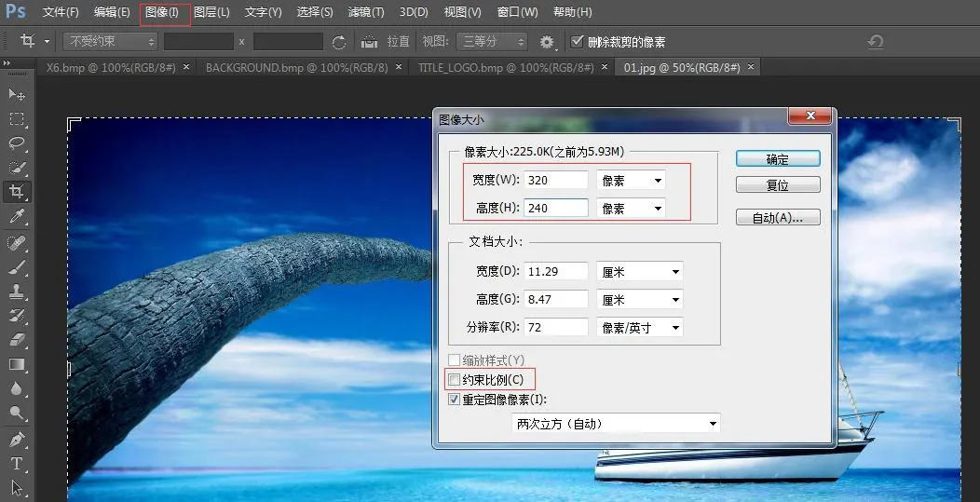This screenshot has width=980, height=502.
Task: Uncheck 重定图像像素 checkbox
Action: [455, 400]
